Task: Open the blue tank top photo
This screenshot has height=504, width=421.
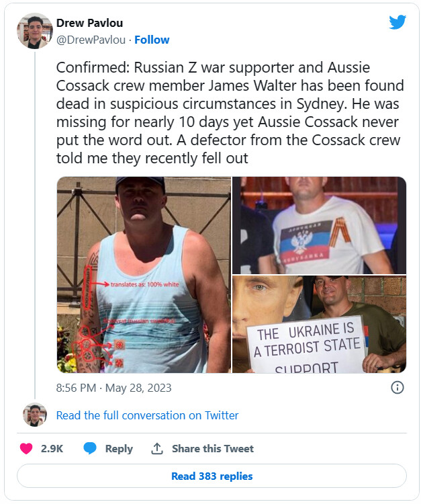Action: coord(144,274)
